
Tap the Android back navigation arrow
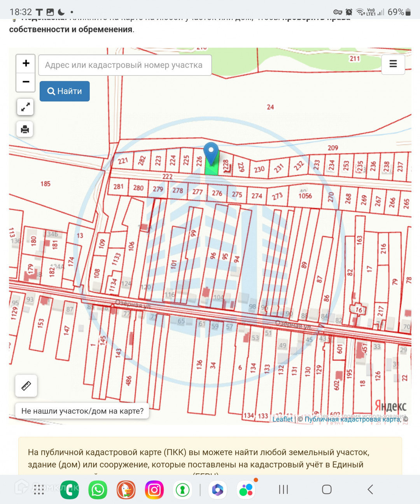pos(370,490)
